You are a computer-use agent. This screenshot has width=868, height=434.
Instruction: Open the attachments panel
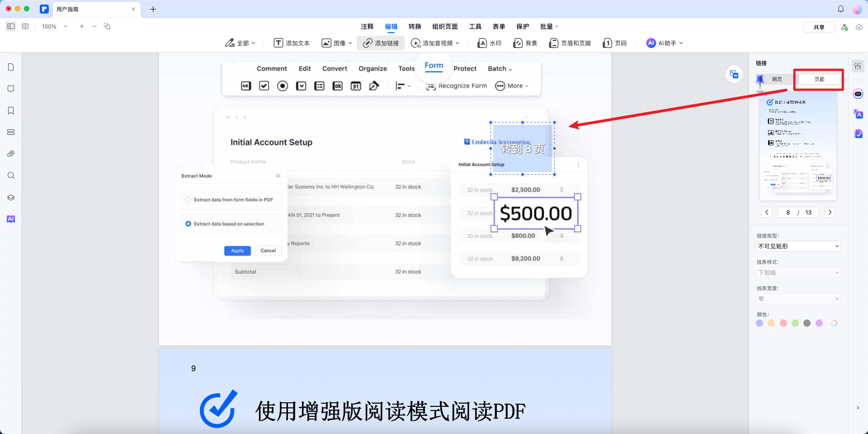(10, 153)
